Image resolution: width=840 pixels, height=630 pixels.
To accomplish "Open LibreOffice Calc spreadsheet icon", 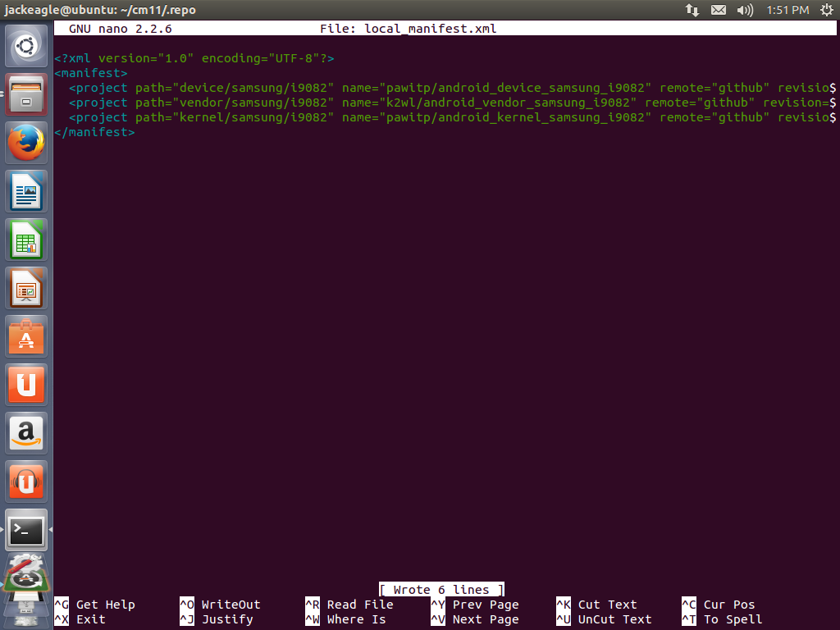I will pyautogui.click(x=26, y=240).
